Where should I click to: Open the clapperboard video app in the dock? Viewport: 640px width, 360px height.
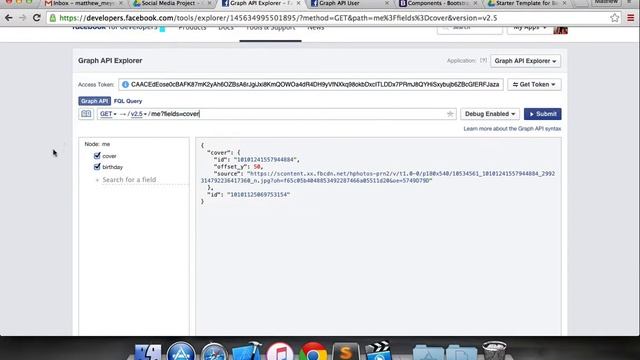click(378, 351)
